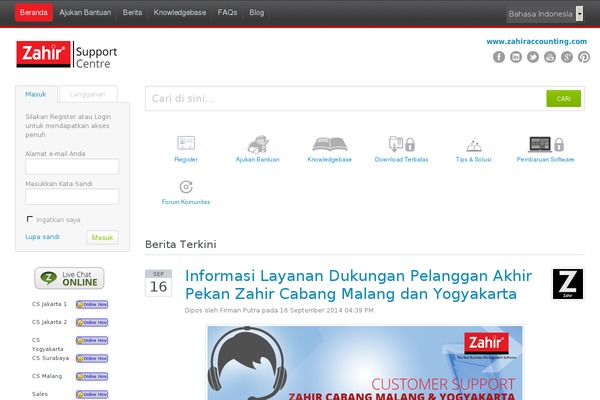
Task: Open Berita in top menu
Action: coord(132,13)
